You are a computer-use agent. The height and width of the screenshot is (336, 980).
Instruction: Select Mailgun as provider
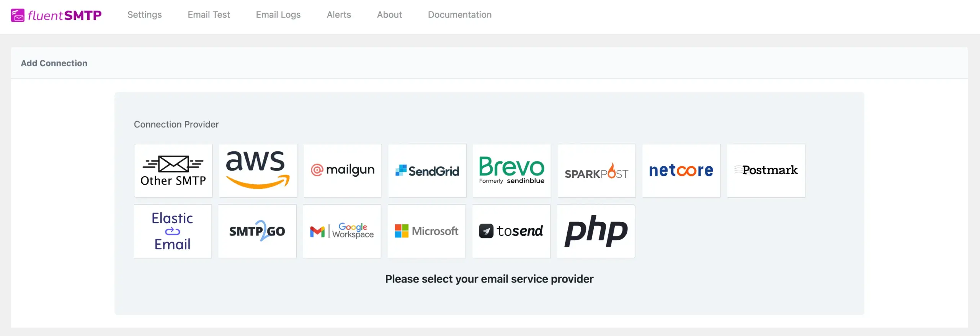pyautogui.click(x=343, y=170)
